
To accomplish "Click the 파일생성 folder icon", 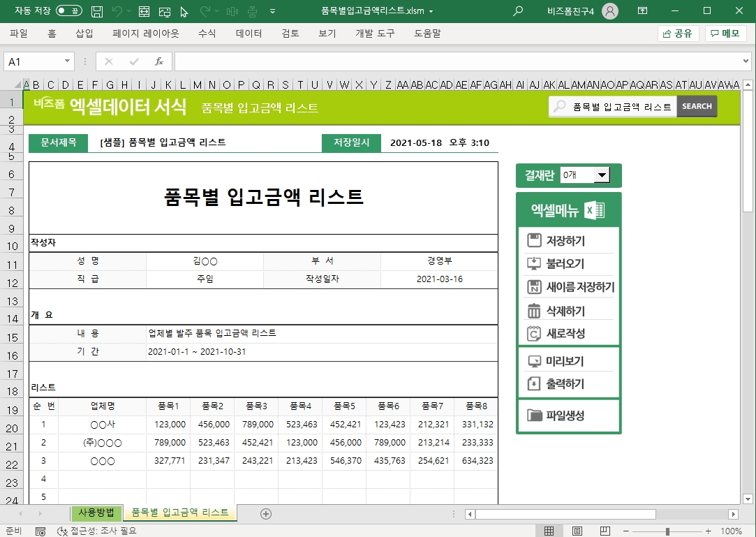I will tap(535, 415).
